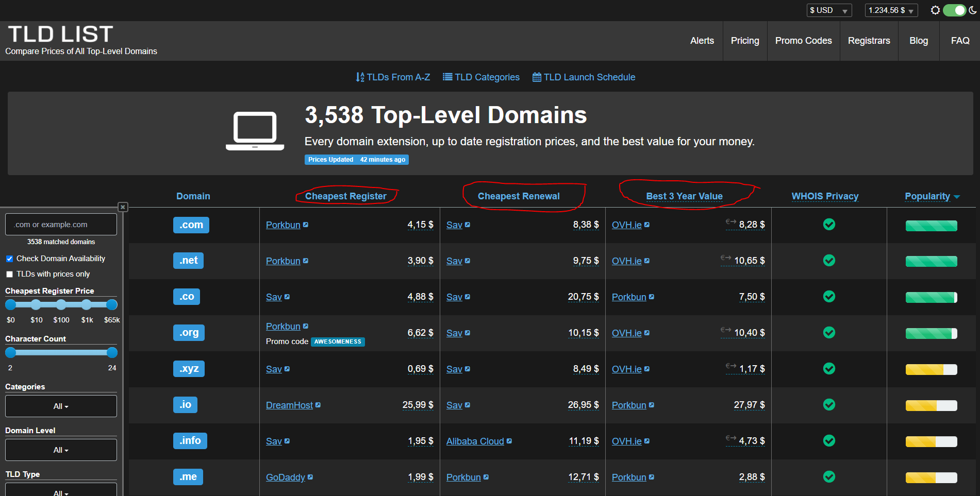Open the Domain Level All dropdown
This screenshot has height=496, width=980.
coord(61,450)
